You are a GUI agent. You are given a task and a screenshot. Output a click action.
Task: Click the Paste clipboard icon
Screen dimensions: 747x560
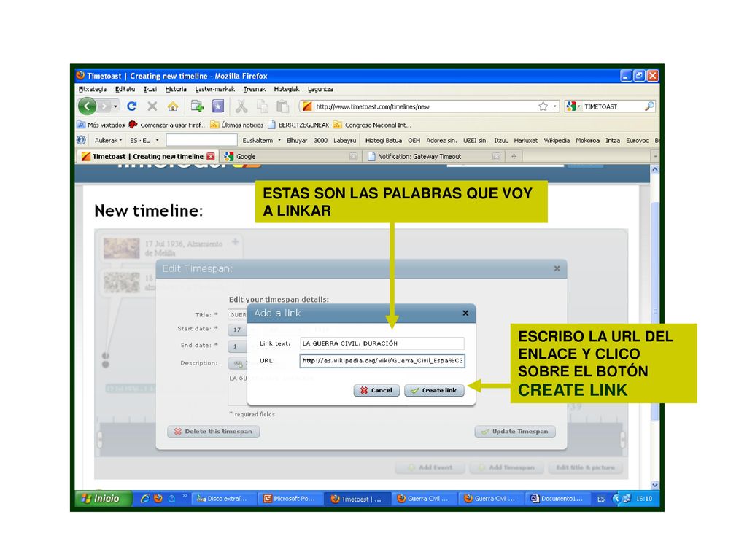coord(282,106)
